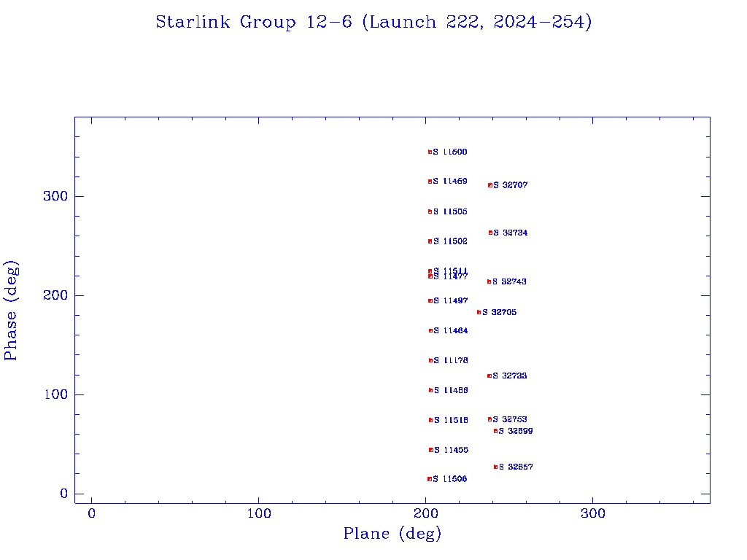Select the S 11500 satellite label

pos(450,152)
